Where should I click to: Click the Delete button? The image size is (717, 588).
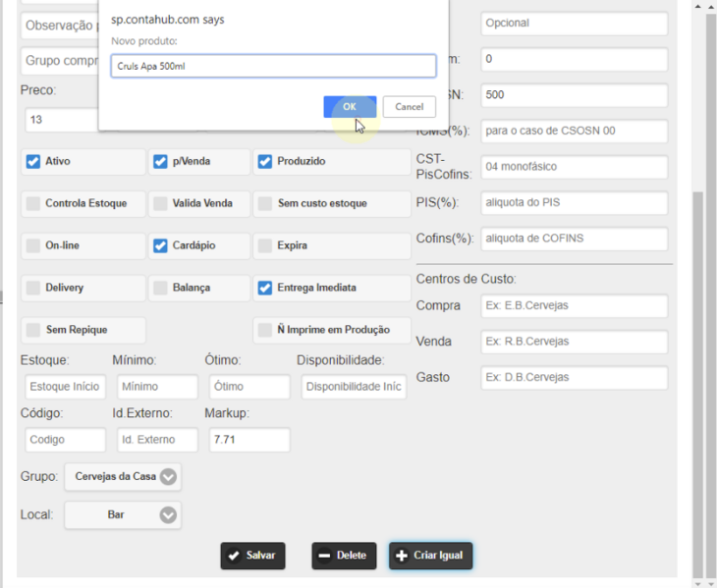coord(344,556)
